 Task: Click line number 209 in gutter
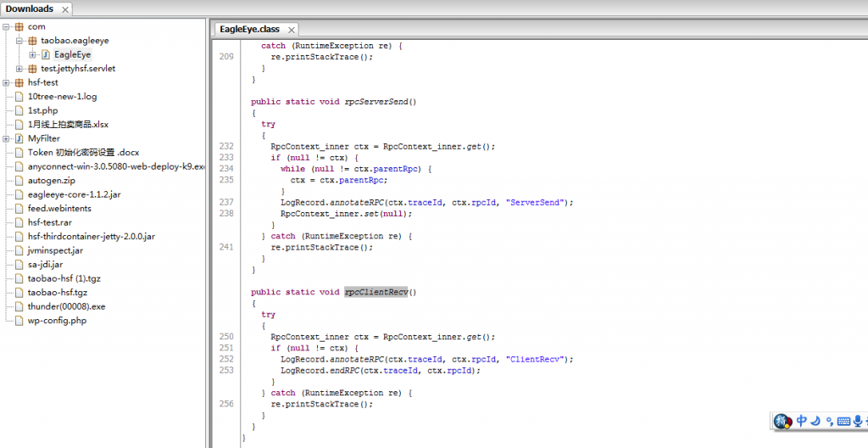tap(226, 57)
